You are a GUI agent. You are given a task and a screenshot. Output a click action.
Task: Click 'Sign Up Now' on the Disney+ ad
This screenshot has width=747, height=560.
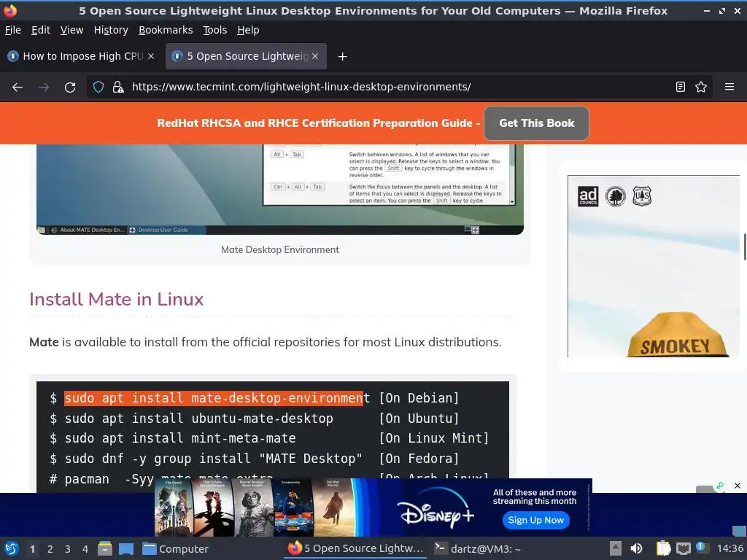(x=536, y=520)
